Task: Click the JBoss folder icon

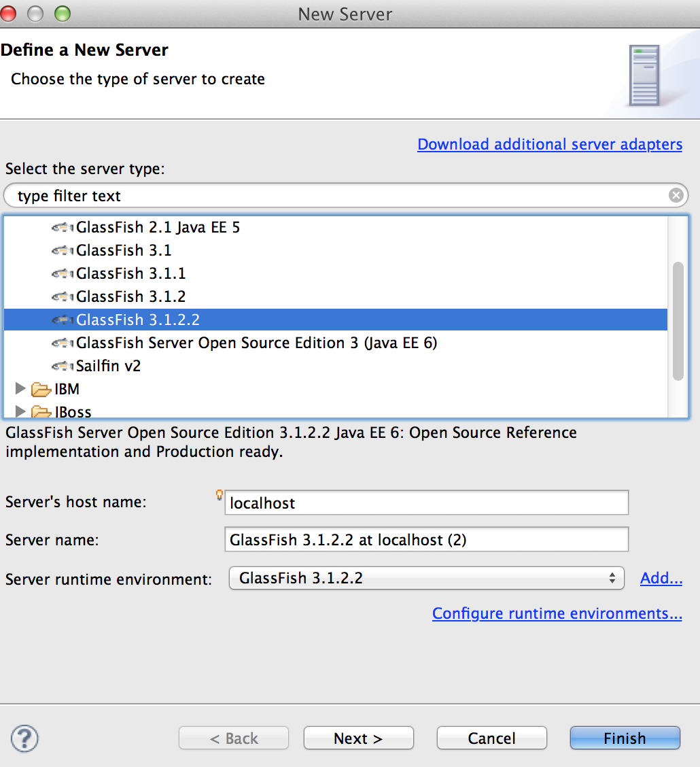Action: pyautogui.click(x=41, y=411)
